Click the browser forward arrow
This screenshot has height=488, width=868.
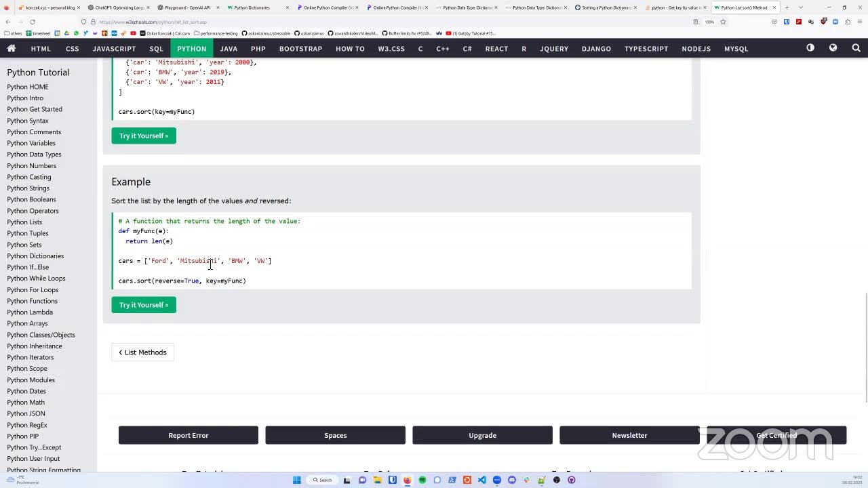coord(20,22)
